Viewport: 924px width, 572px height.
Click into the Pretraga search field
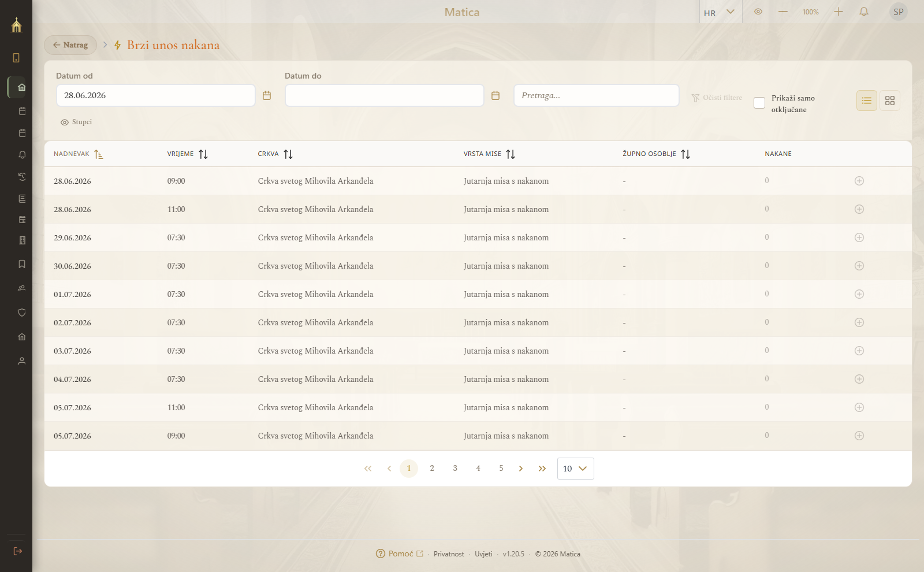tap(596, 95)
